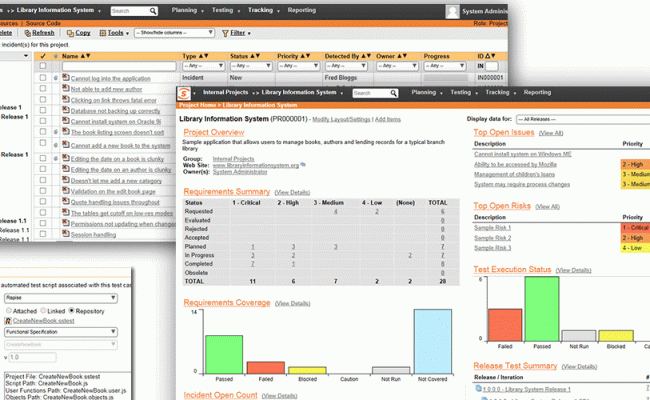Click the Add Items link
The image size is (650, 400).
click(x=388, y=119)
